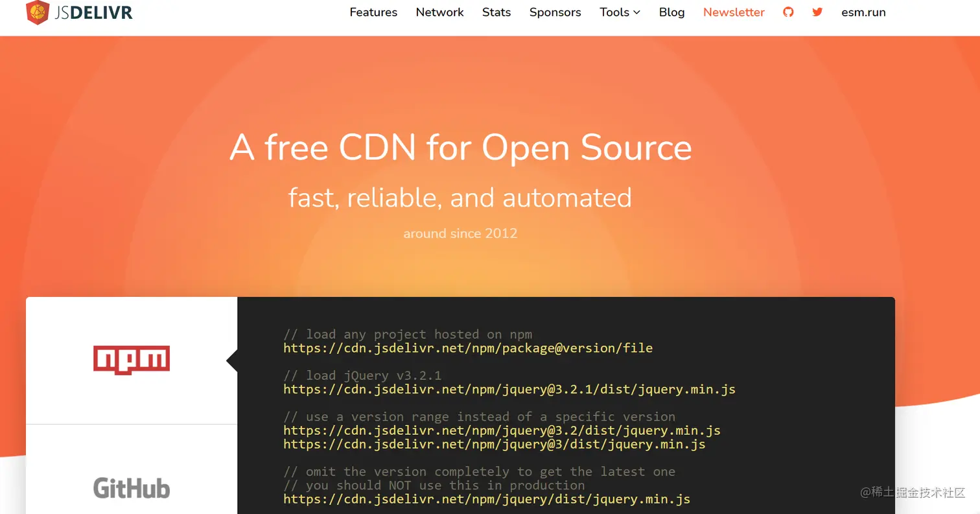Image resolution: width=980 pixels, height=514 pixels.
Task: Click the 'A free CDN for Open Source' heading
Action: 461,148
